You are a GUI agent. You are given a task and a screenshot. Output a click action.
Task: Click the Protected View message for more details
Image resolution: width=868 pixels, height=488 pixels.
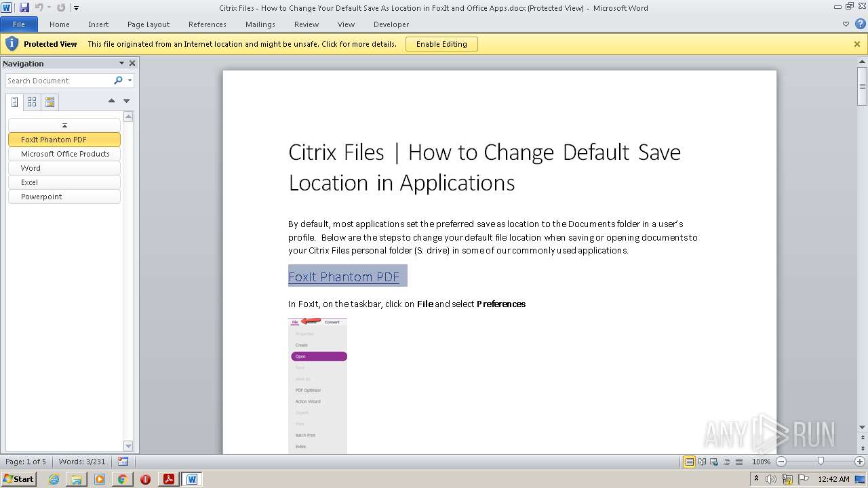click(242, 44)
